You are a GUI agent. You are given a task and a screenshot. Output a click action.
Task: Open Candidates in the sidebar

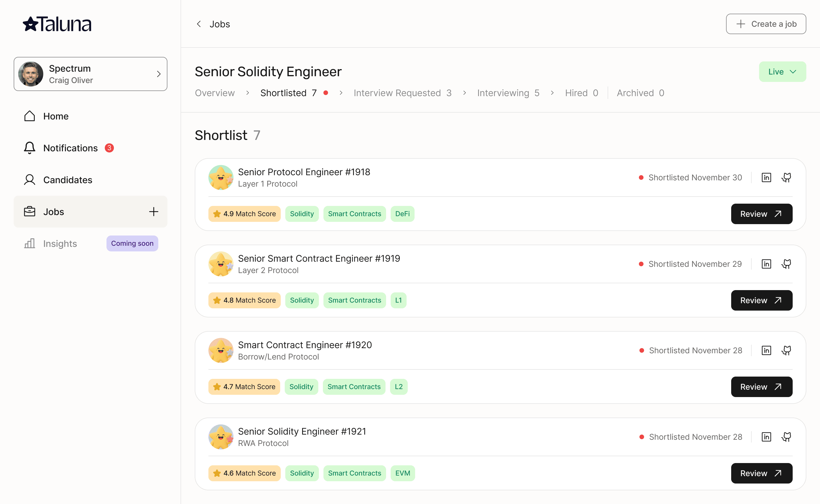point(67,180)
